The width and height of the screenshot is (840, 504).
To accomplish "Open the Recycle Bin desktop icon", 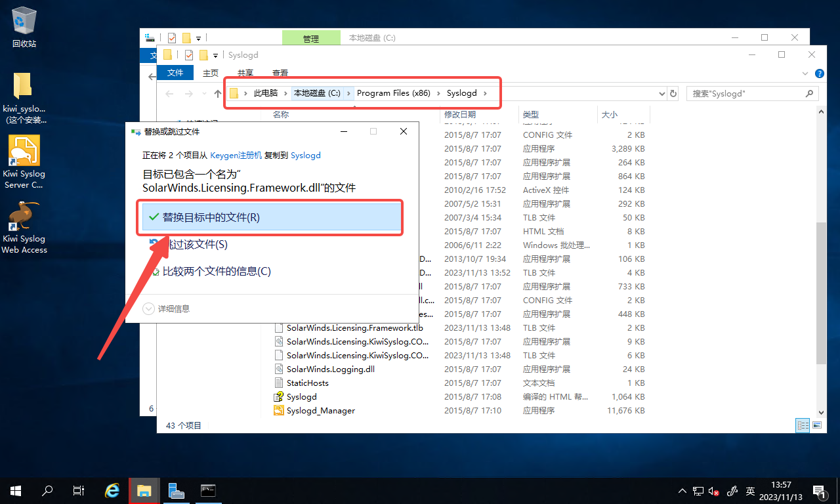I will tap(24, 28).
